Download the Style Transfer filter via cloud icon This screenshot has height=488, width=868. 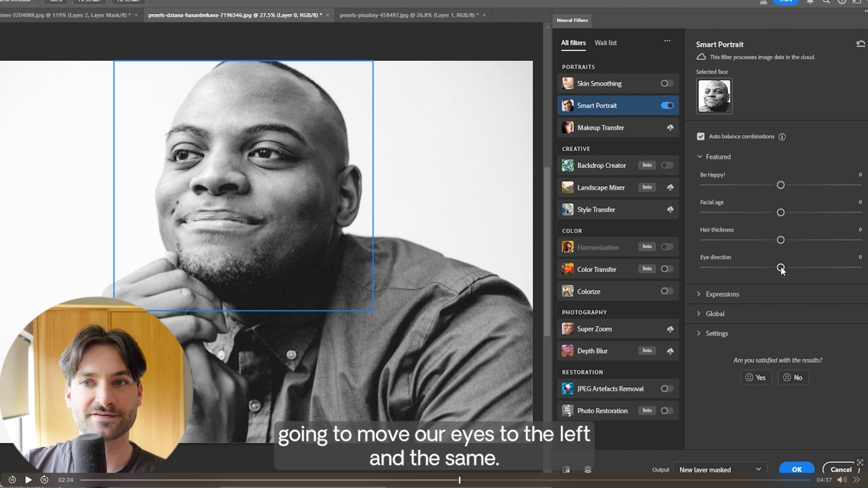[670, 210]
